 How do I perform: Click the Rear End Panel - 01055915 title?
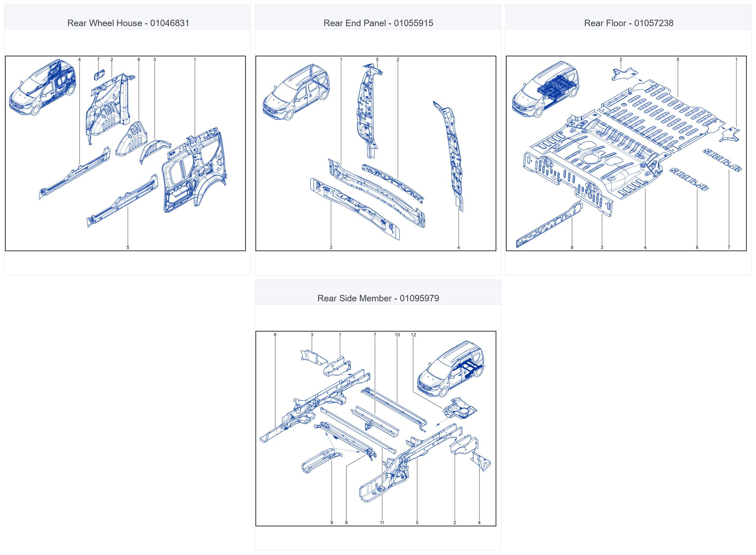(378, 23)
